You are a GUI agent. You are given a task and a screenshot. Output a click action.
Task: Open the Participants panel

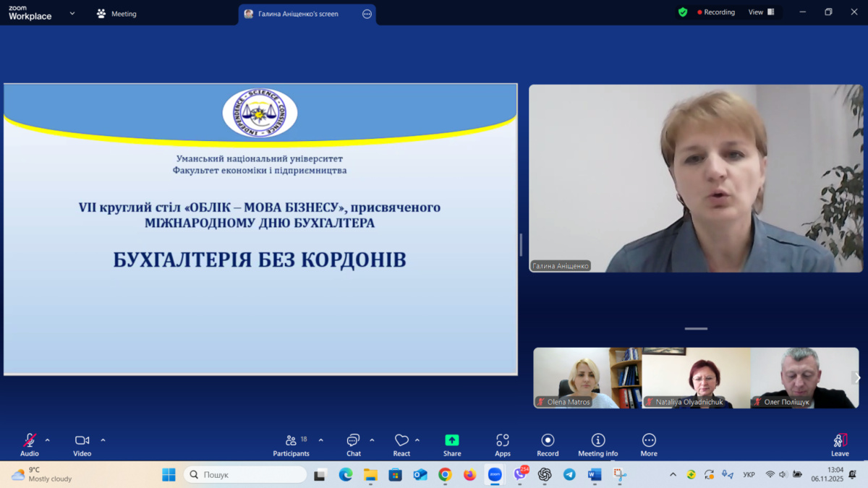tap(291, 445)
